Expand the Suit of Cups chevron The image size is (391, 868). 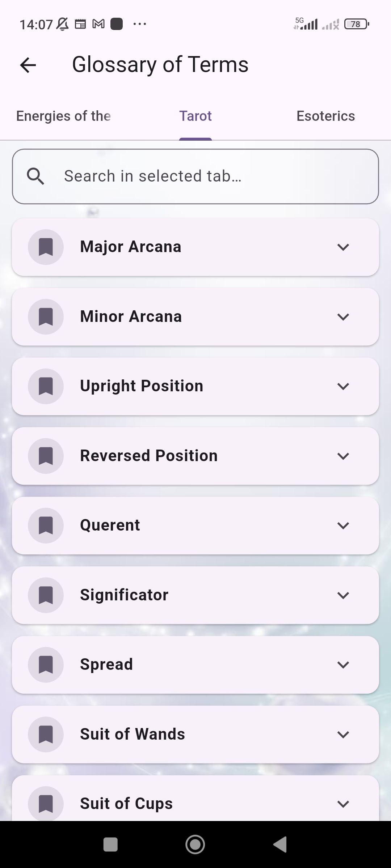click(343, 804)
